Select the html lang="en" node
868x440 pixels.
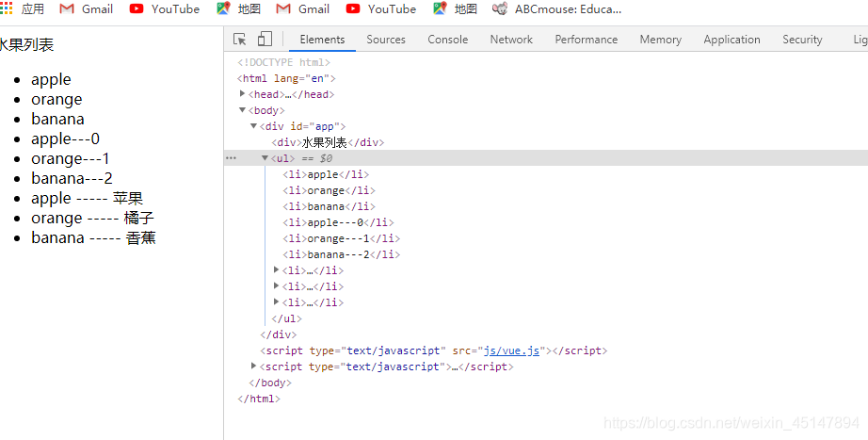tap(286, 78)
